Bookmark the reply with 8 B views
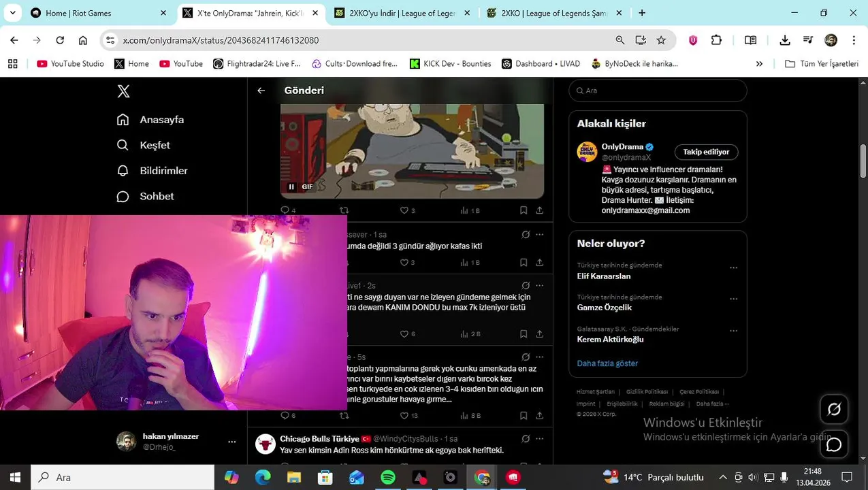Viewport: 868px width, 490px height. click(x=524, y=416)
